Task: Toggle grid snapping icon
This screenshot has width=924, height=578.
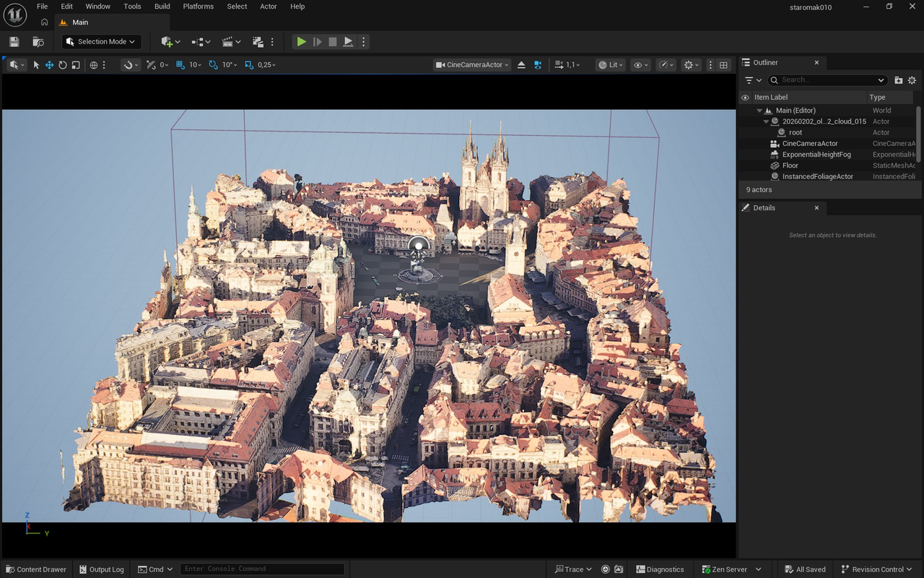Action: click(x=180, y=65)
